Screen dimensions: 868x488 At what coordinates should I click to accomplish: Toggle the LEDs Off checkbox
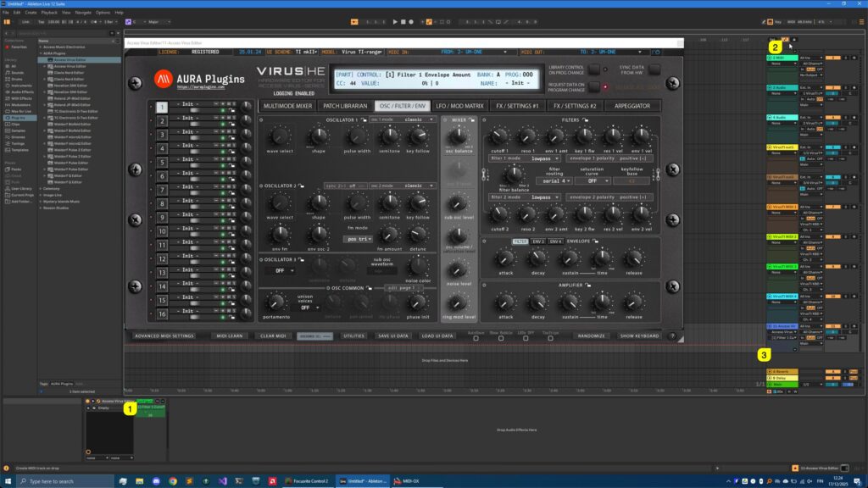coord(525,338)
